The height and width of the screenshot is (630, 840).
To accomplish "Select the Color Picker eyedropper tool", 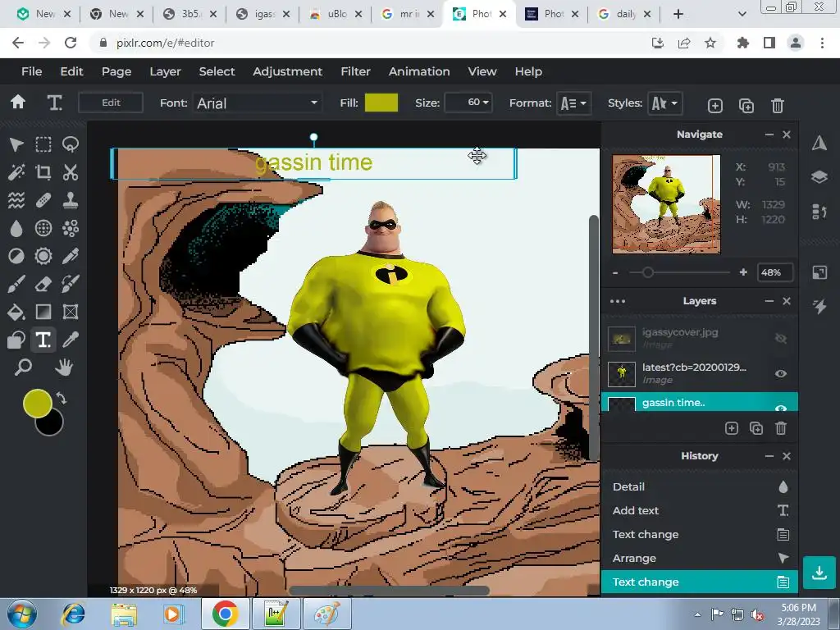I will tap(71, 340).
